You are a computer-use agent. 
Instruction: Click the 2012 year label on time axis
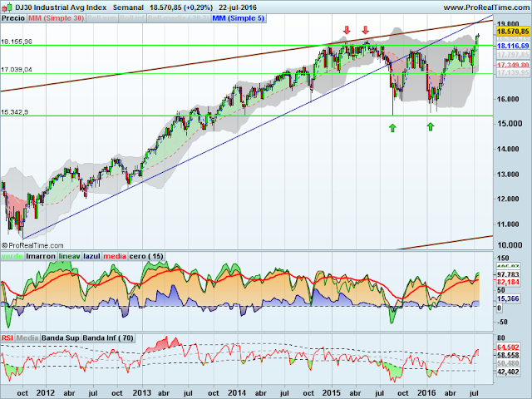click(46, 393)
